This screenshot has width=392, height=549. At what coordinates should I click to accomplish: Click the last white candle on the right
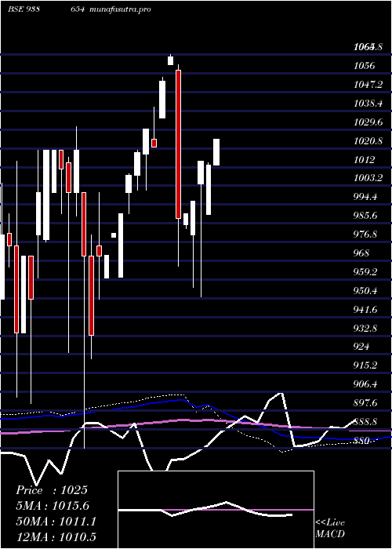coord(216,152)
